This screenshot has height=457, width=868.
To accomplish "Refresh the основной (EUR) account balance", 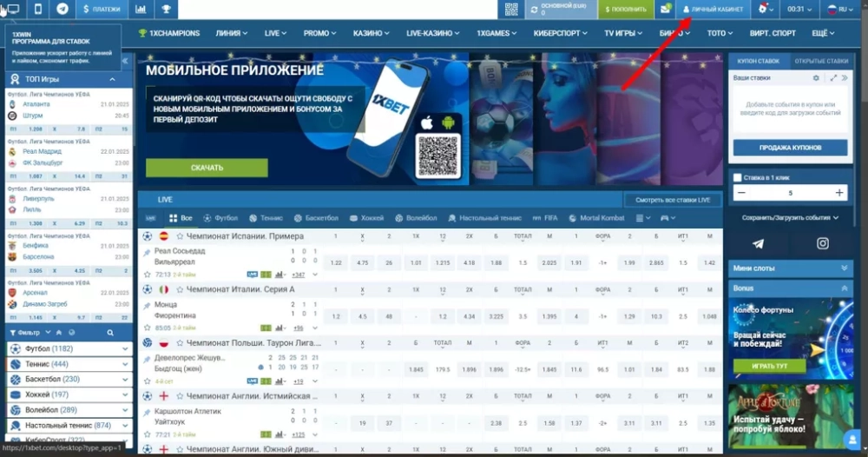I will pyautogui.click(x=534, y=10).
